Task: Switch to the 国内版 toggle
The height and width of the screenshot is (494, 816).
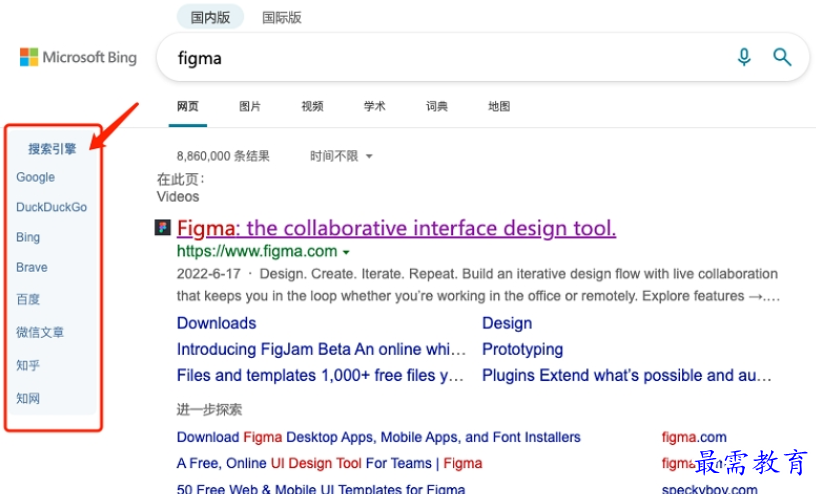Action: point(210,17)
